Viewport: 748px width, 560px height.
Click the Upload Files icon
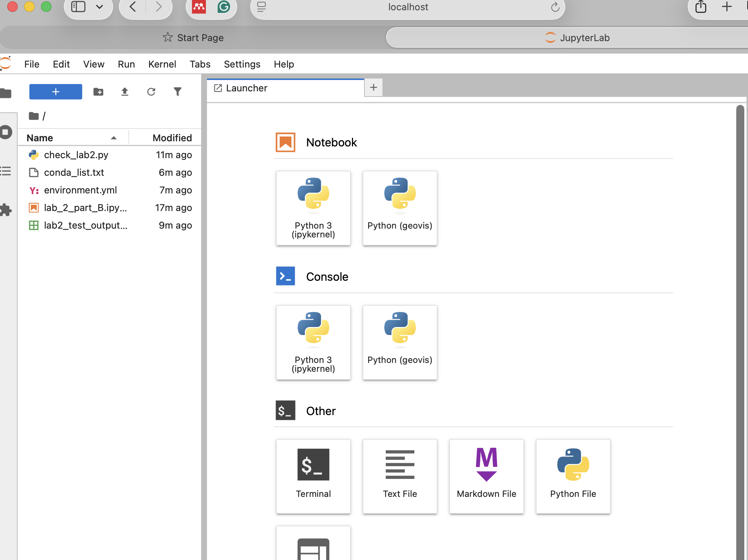(x=125, y=92)
